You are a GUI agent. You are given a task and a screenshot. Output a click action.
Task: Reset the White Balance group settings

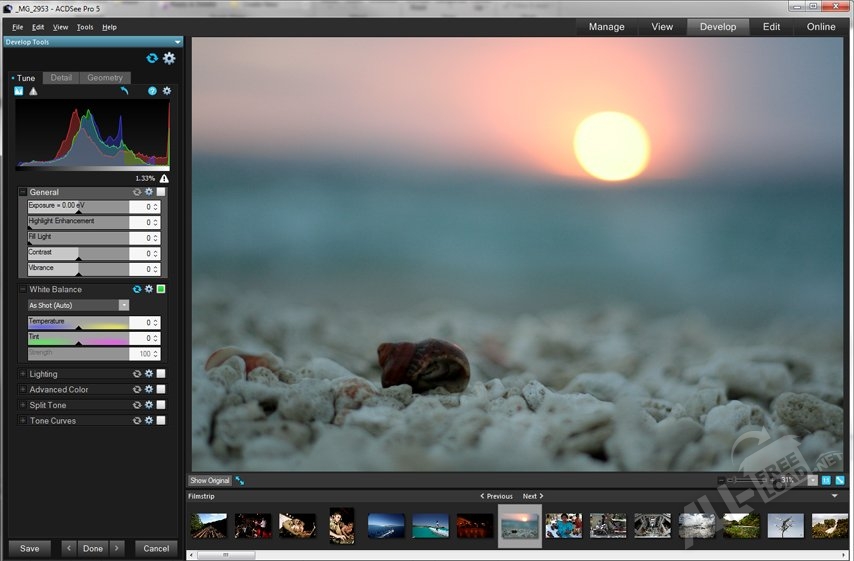point(137,289)
